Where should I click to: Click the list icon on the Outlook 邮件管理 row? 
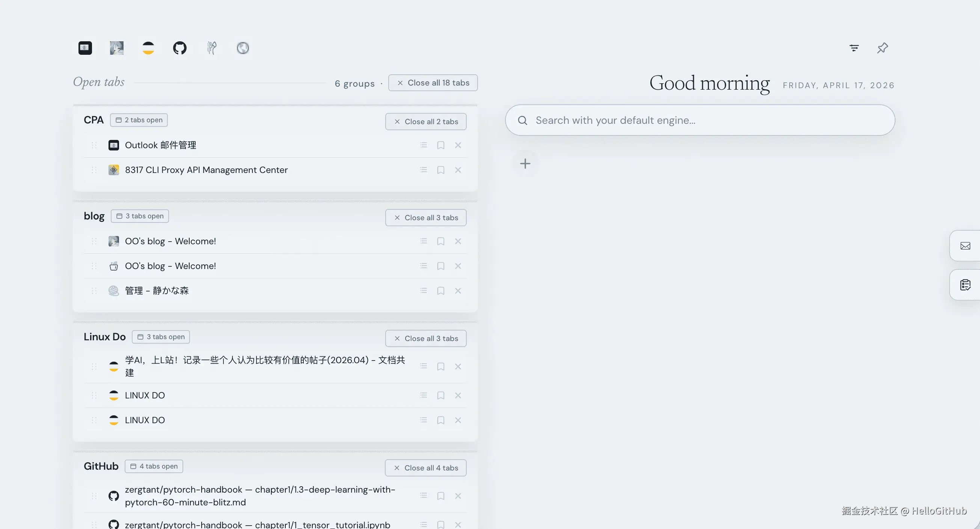[424, 145]
